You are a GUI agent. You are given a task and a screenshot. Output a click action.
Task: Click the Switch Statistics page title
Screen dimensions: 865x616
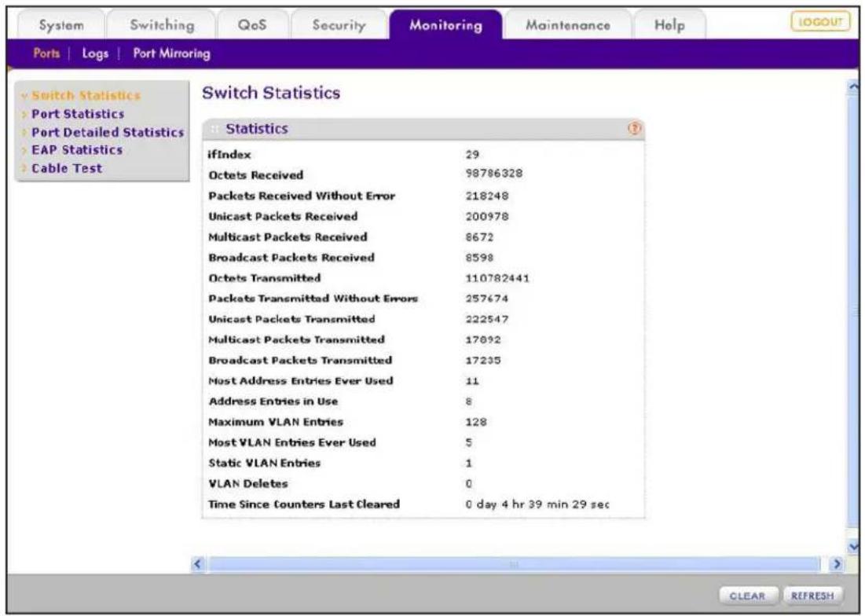point(271,93)
